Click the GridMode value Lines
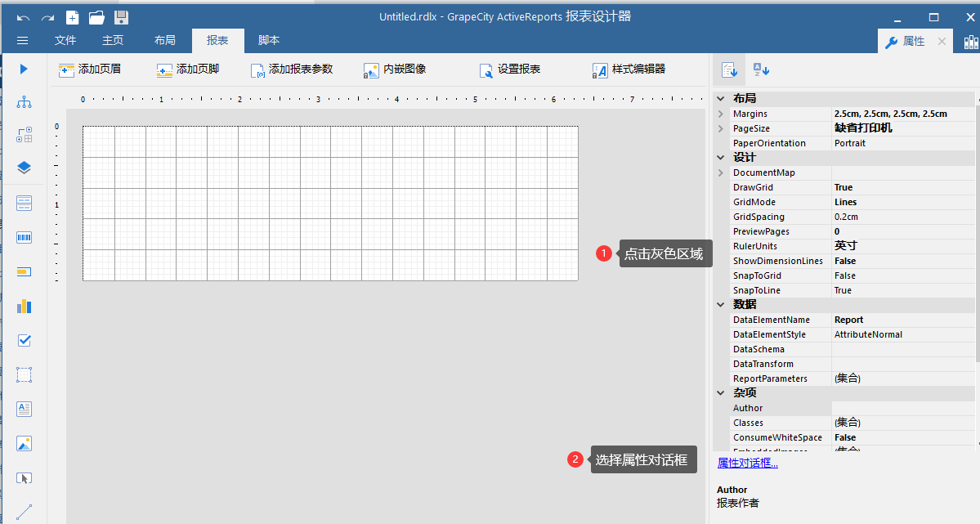The height and width of the screenshot is (524, 980). pyautogui.click(x=846, y=202)
